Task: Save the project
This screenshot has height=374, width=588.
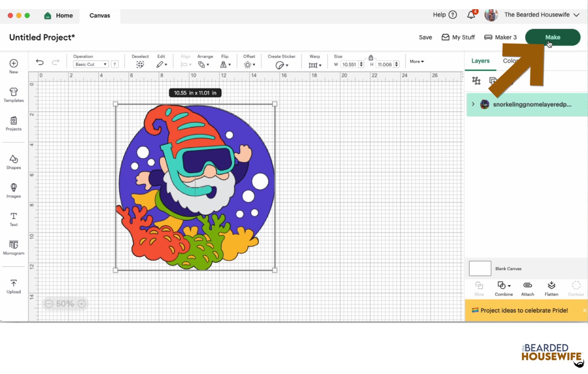Action: pyautogui.click(x=425, y=37)
